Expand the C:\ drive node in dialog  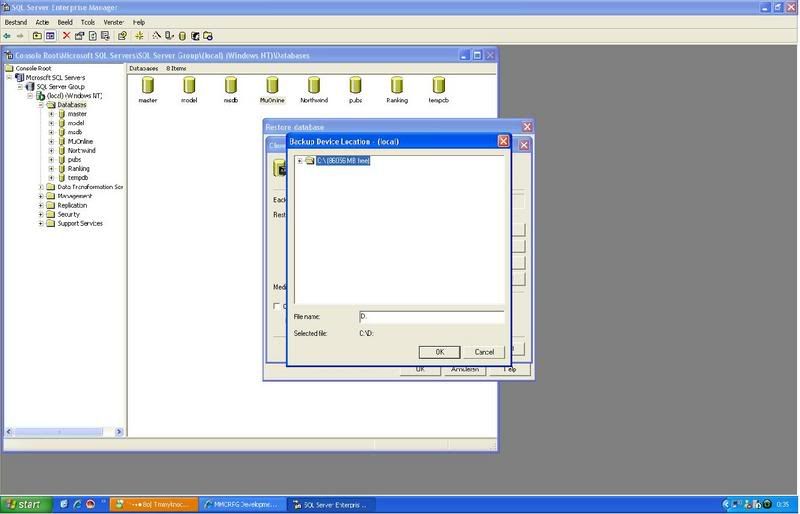299,160
